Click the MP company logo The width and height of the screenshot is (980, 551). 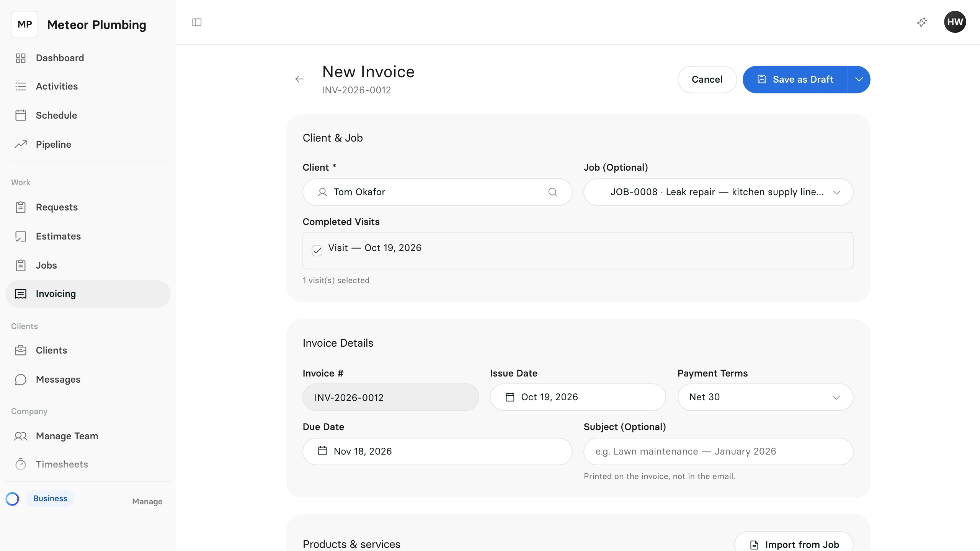tap(24, 24)
